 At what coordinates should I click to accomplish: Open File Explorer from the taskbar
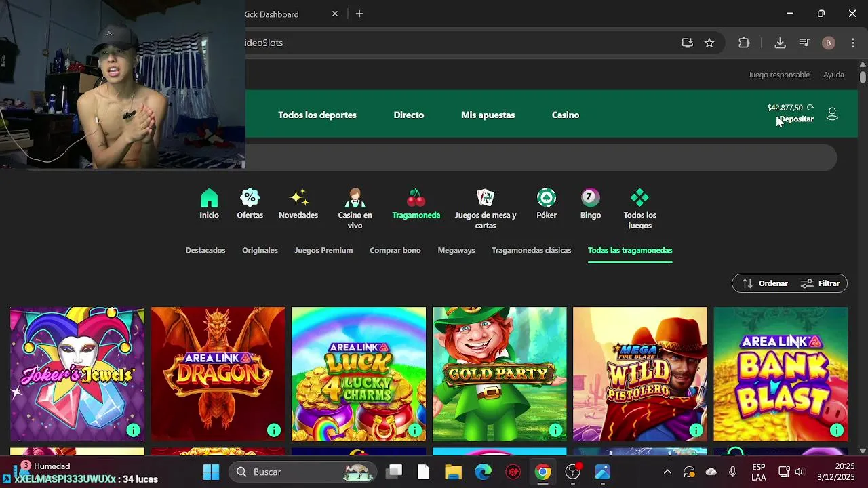point(453,472)
